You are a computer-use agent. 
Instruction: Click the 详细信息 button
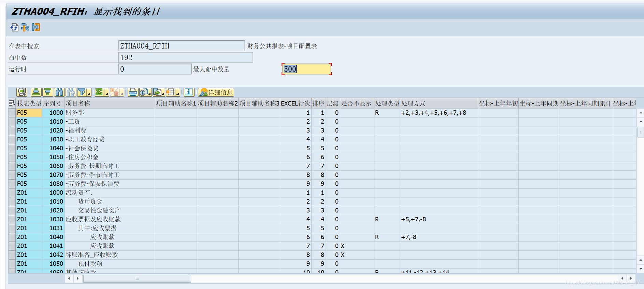216,92
